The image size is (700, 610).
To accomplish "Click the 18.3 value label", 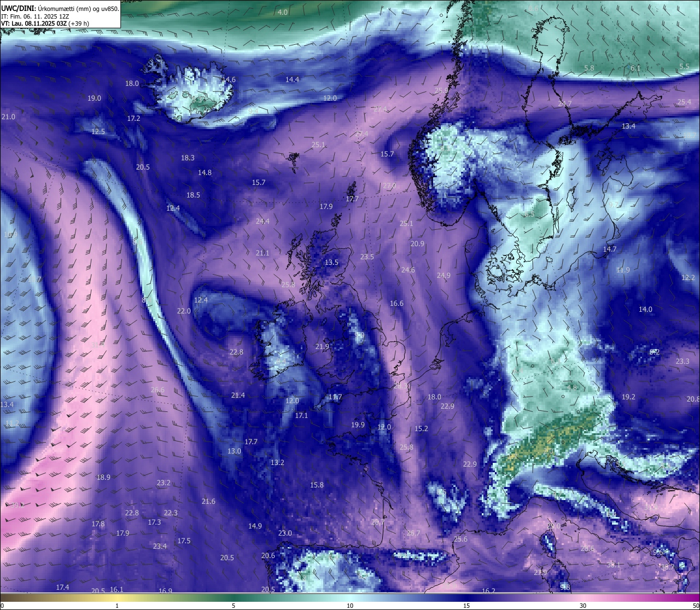I will click(188, 158).
